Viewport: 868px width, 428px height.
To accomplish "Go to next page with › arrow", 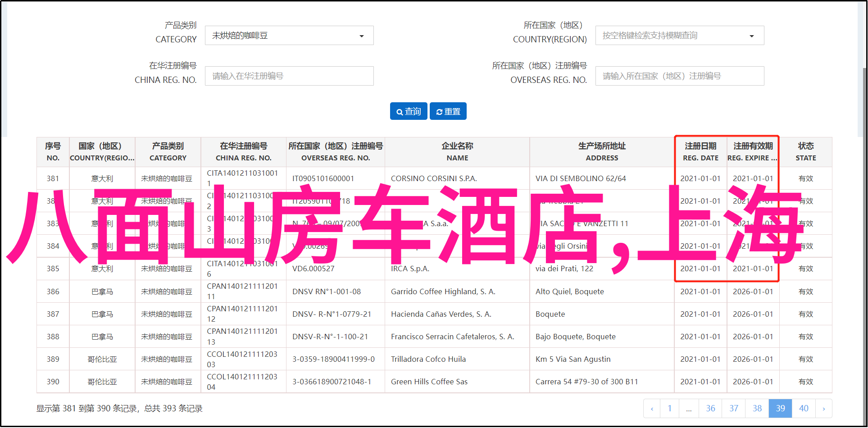I will 824,409.
